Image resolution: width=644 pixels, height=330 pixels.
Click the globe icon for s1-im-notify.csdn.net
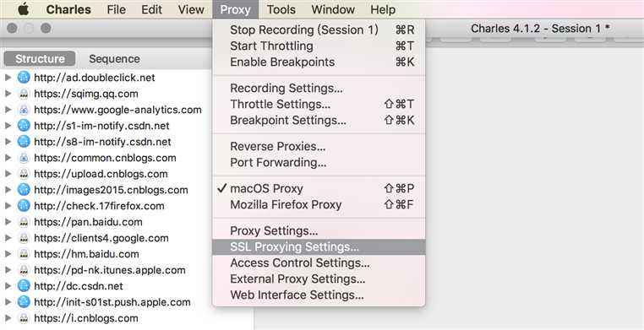coord(24,126)
